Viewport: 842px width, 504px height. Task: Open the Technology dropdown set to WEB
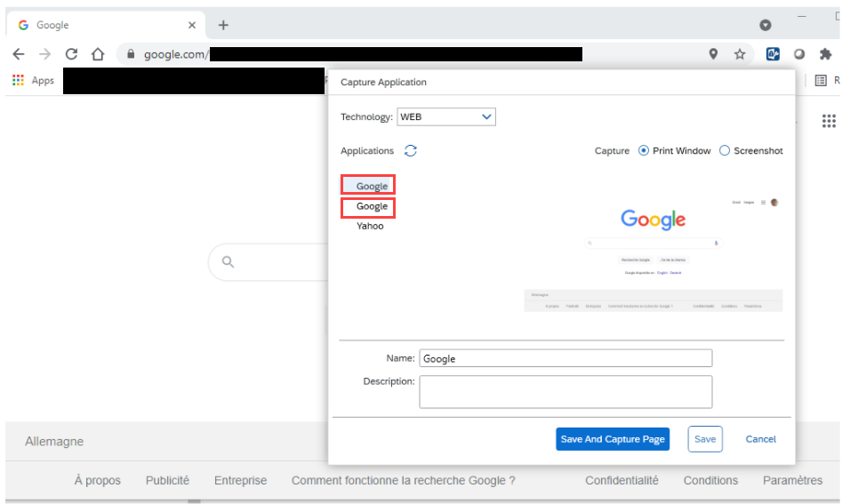pyautogui.click(x=446, y=117)
